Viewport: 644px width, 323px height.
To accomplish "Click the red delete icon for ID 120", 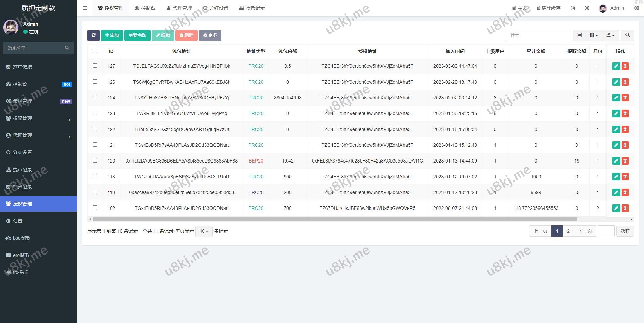I will 625,161.
